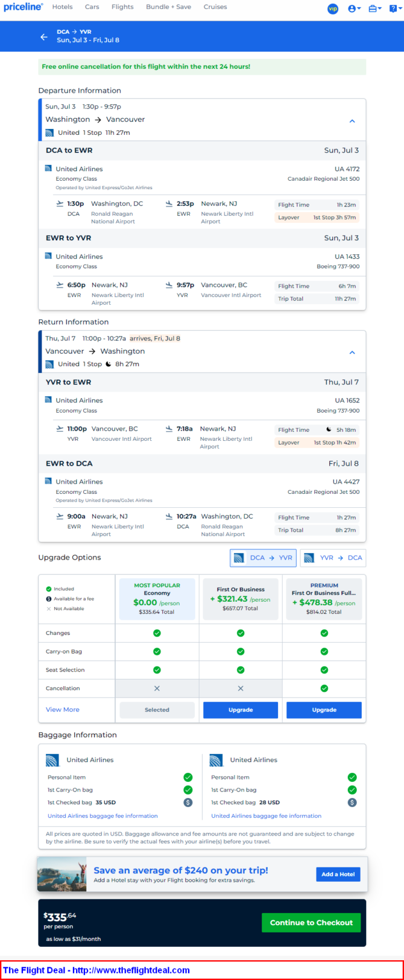Open the Flights menu item
The image size is (404, 980).
pos(122,7)
